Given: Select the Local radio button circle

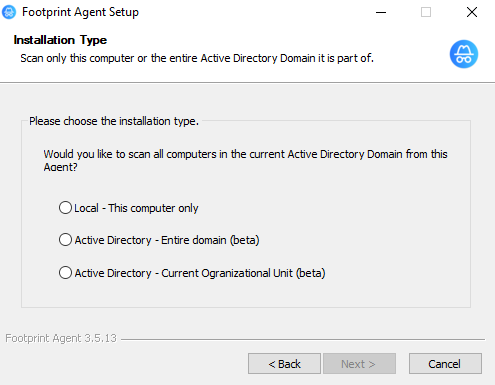Looking at the screenshot, I should coord(65,207).
